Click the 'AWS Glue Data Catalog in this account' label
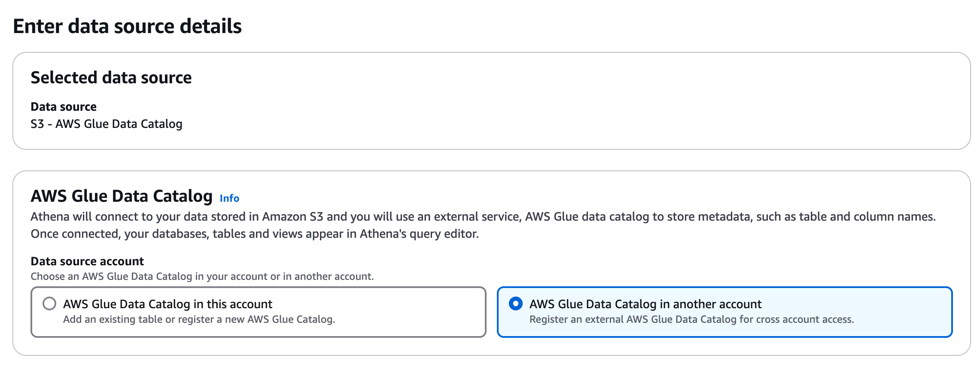 pyautogui.click(x=167, y=304)
